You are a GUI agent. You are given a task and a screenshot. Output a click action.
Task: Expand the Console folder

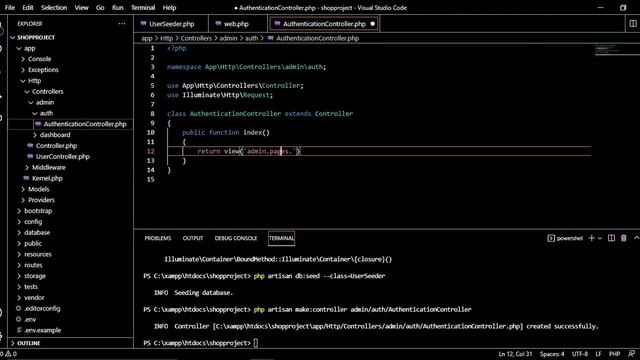(23, 59)
